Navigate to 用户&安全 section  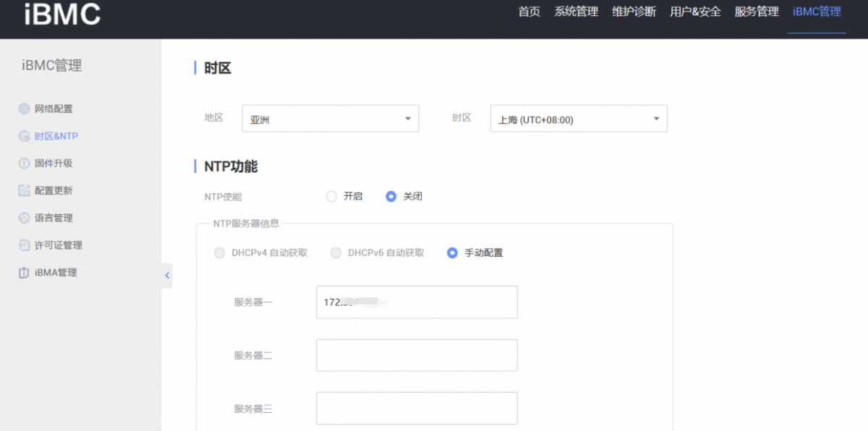[x=695, y=12]
